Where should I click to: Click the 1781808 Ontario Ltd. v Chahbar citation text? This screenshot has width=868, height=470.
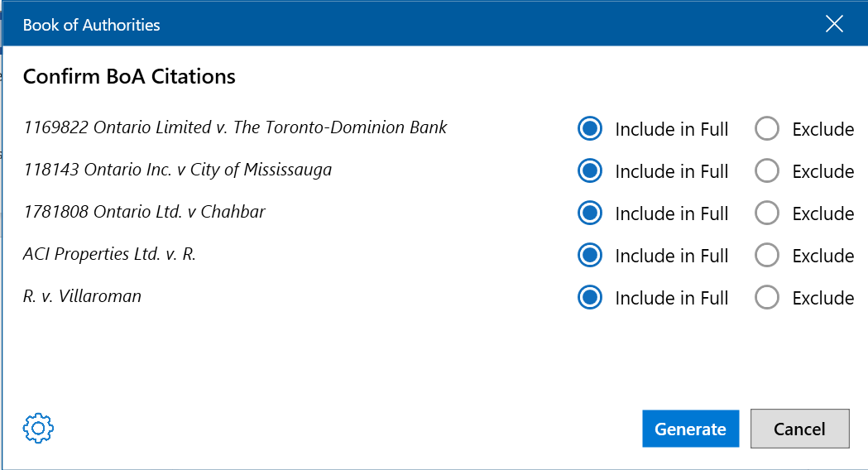pyautogui.click(x=145, y=212)
